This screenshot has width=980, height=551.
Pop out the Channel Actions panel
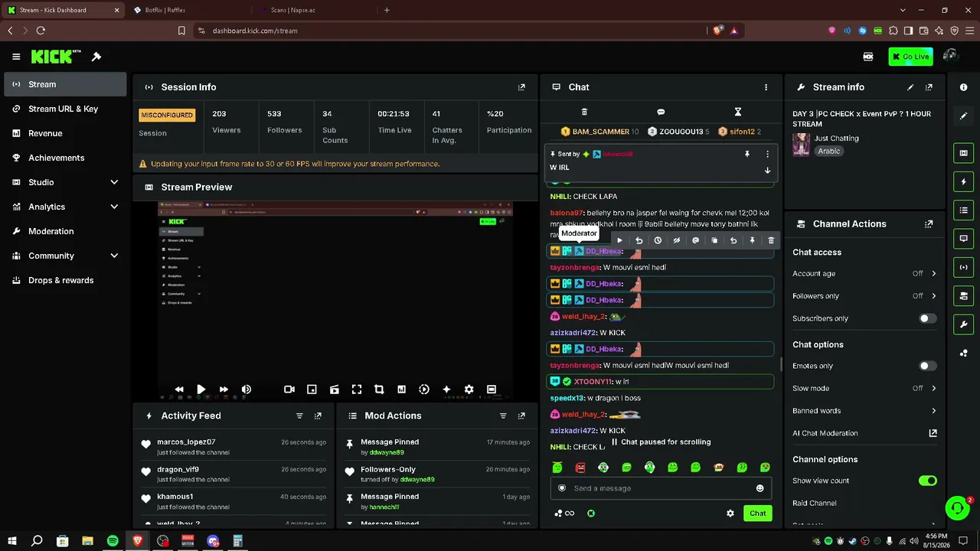929,224
